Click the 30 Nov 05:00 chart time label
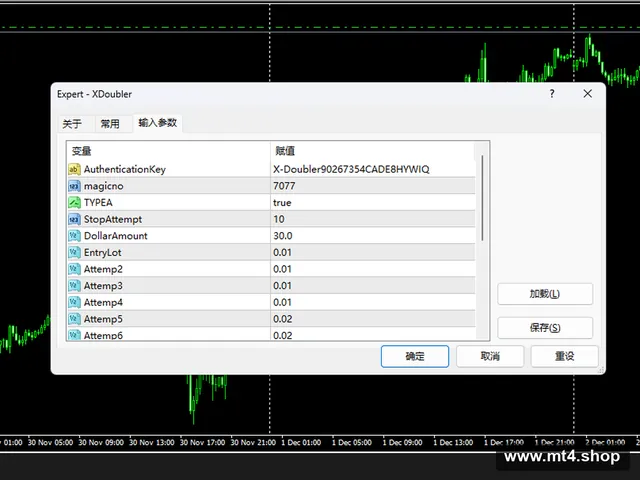The width and height of the screenshot is (640, 480). coord(50,442)
